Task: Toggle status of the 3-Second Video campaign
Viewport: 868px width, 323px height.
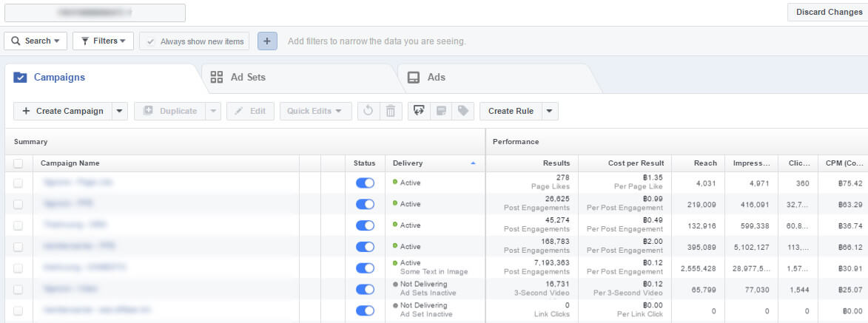Action: click(365, 289)
